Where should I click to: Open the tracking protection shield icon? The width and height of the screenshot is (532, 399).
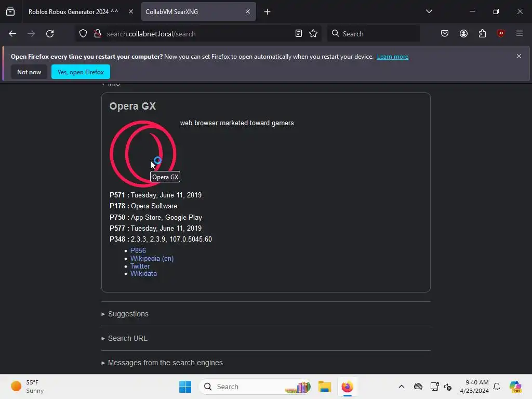(x=83, y=34)
